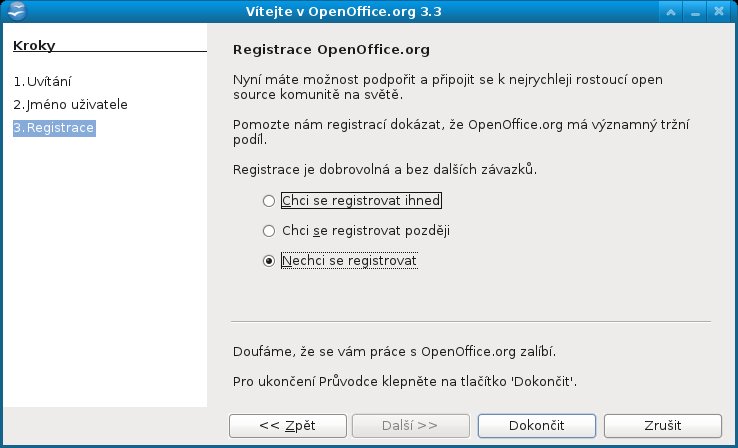
Task: Click the 'Kroky' sidebar heading
Action: point(34,46)
